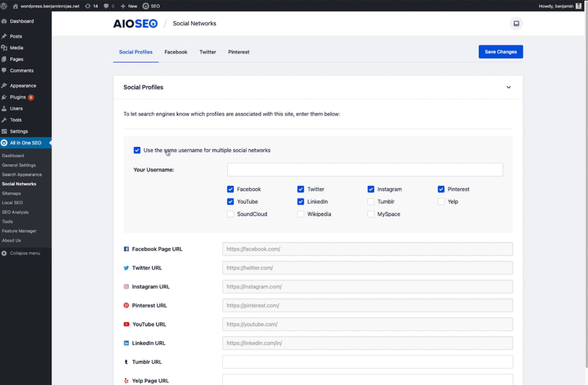Collapse the Social Profiles section chevron
The width and height of the screenshot is (588, 385).
508,87
